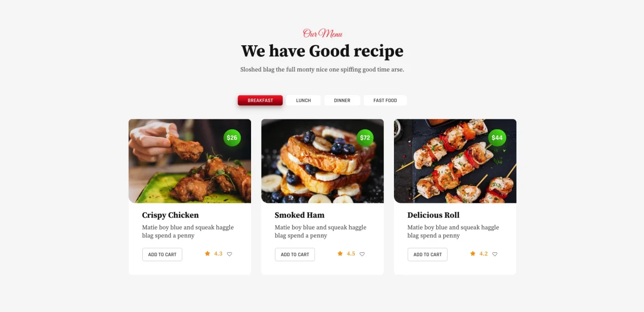Click the heart icon for Smoked Ham

pos(362,254)
